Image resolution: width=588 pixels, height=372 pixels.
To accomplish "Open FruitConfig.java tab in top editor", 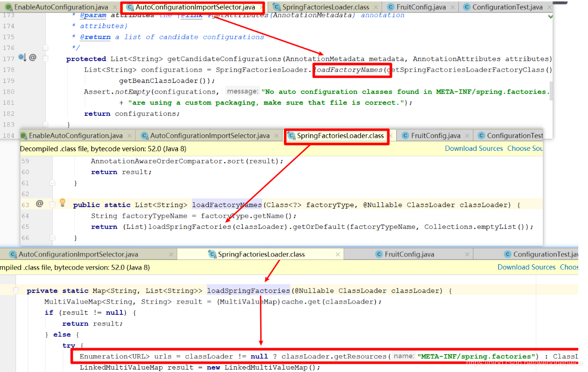I will click(421, 7).
